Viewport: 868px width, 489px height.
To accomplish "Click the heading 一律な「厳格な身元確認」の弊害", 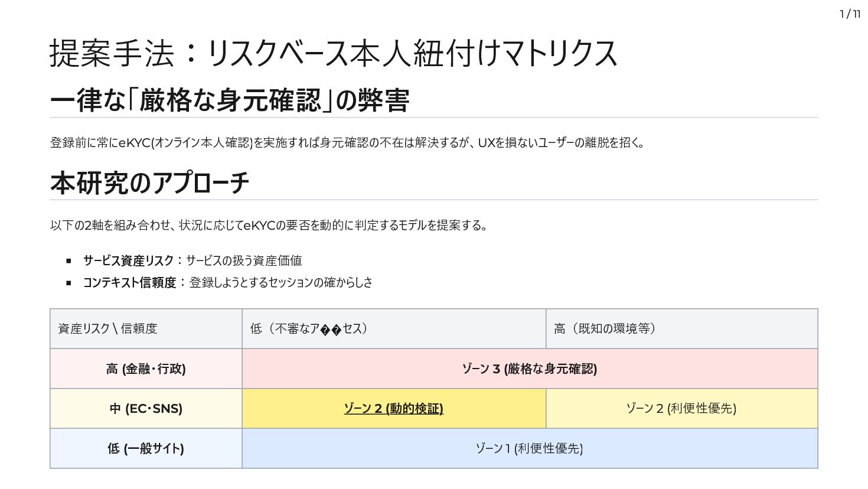I will 230,100.
